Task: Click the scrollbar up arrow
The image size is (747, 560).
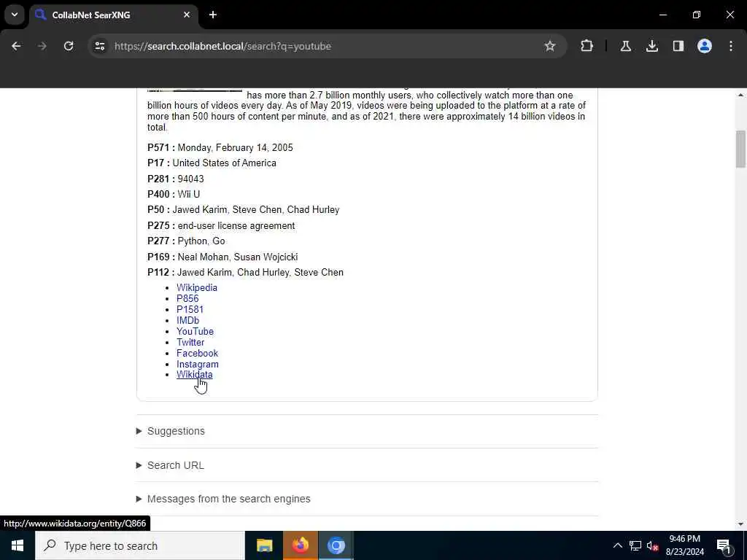Action: [740, 95]
